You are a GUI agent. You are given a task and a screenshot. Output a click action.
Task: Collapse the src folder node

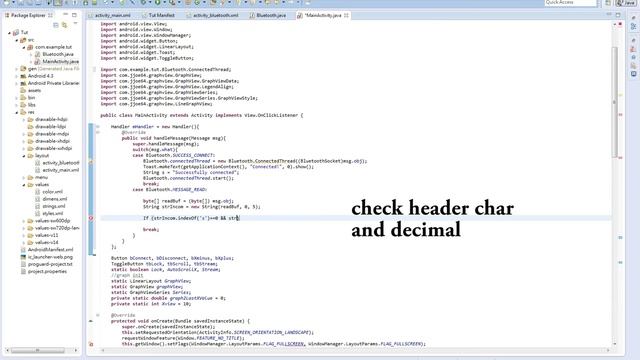click(x=17, y=40)
